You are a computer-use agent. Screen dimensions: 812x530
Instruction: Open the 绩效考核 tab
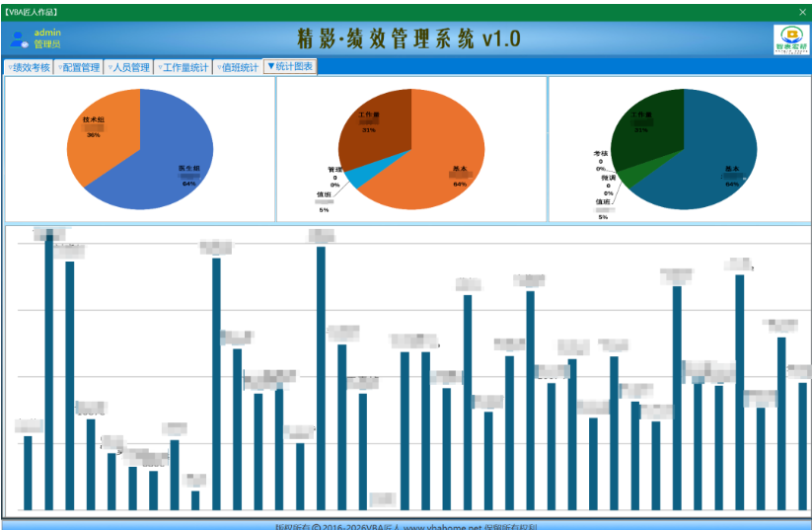pyautogui.click(x=29, y=67)
